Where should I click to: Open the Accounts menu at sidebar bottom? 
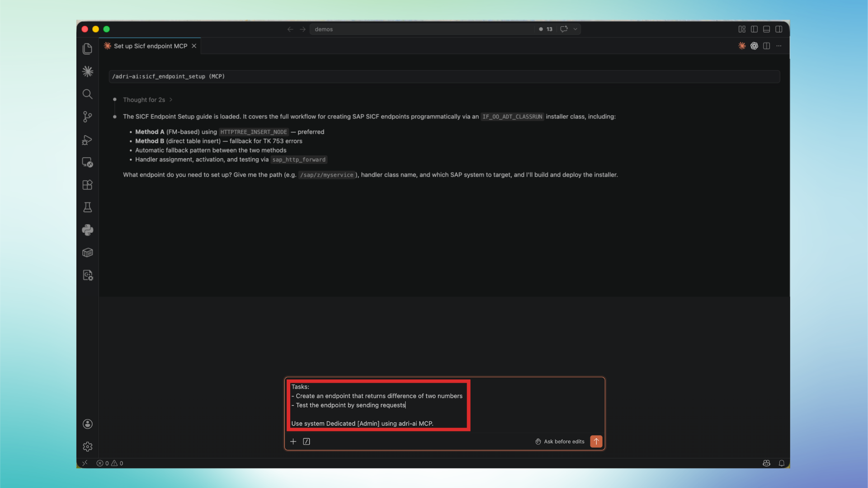[x=87, y=424]
